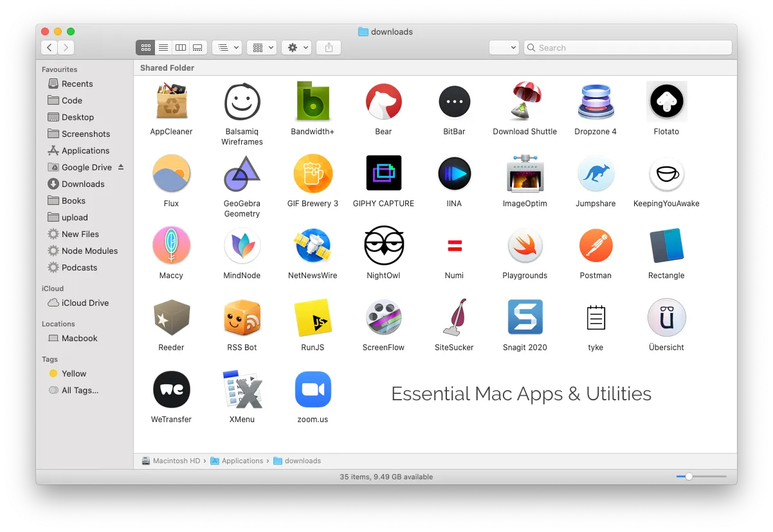
Task: Select Google Drive in the sidebar
Action: [86, 167]
